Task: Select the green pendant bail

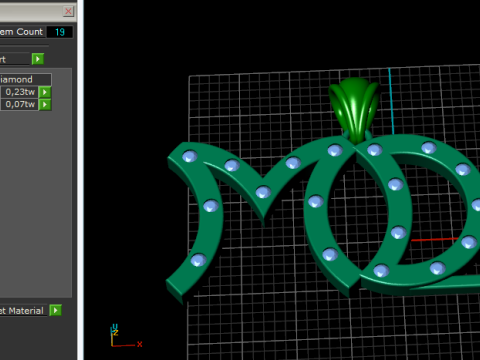Action: click(x=354, y=109)
